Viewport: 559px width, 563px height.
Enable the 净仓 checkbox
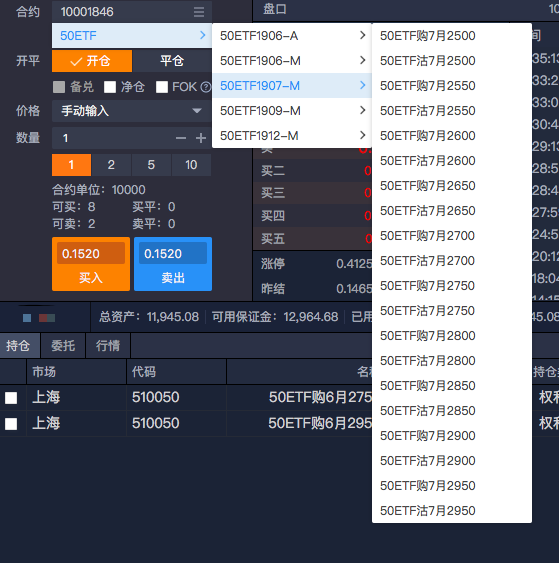coord(110,87)
